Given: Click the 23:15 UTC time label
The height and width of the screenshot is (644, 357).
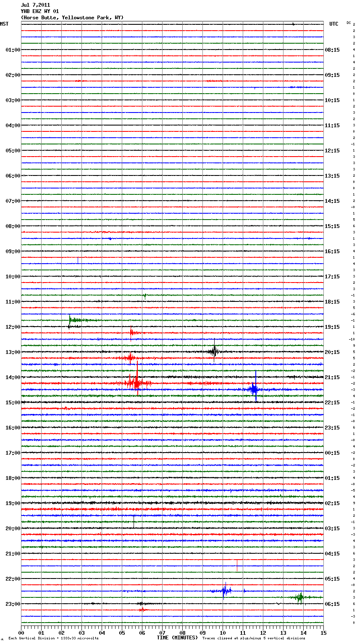Looking at the screenshot, I should [332, 428].
